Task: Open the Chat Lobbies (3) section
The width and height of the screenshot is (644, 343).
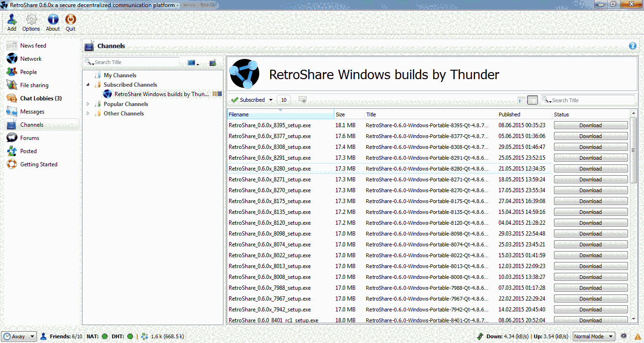Action: 41,98
